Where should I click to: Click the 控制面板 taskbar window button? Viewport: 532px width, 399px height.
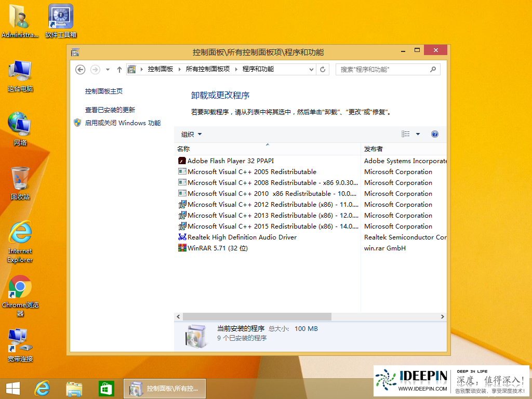pos(165,389)
